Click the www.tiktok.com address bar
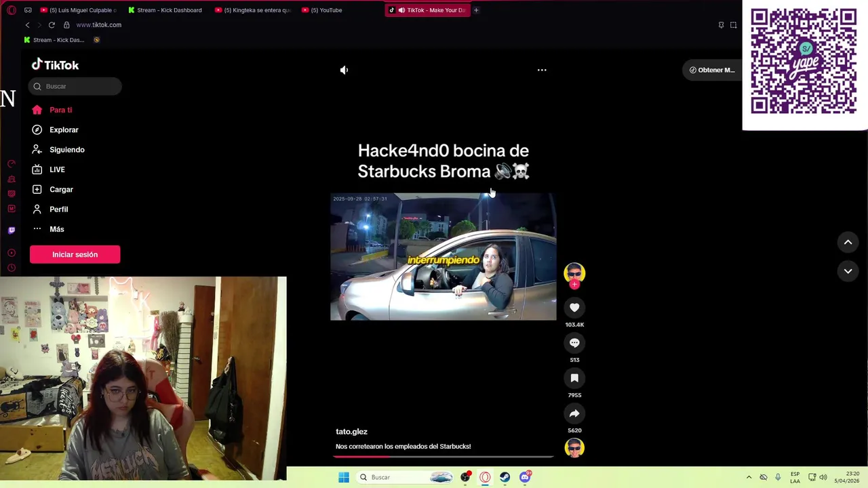The width and height of the screenshot is (868, 488). click(98, 25)
